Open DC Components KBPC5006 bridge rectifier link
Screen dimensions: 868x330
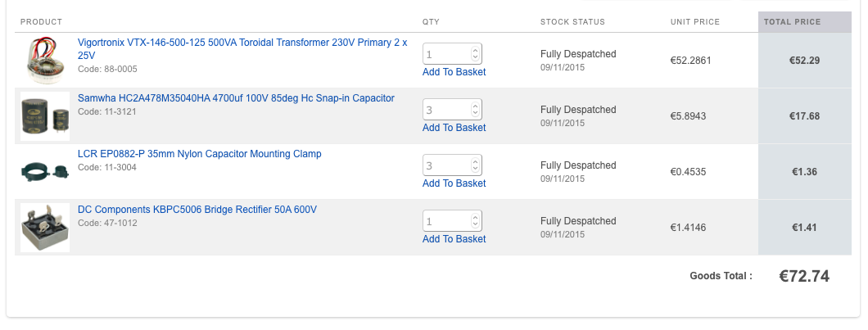[197, 210]
